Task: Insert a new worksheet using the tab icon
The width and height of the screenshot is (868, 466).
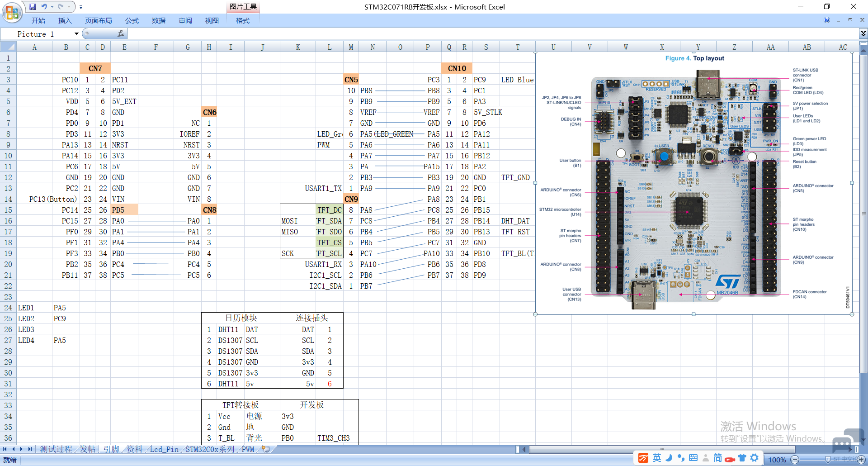Action: (266, 449)
